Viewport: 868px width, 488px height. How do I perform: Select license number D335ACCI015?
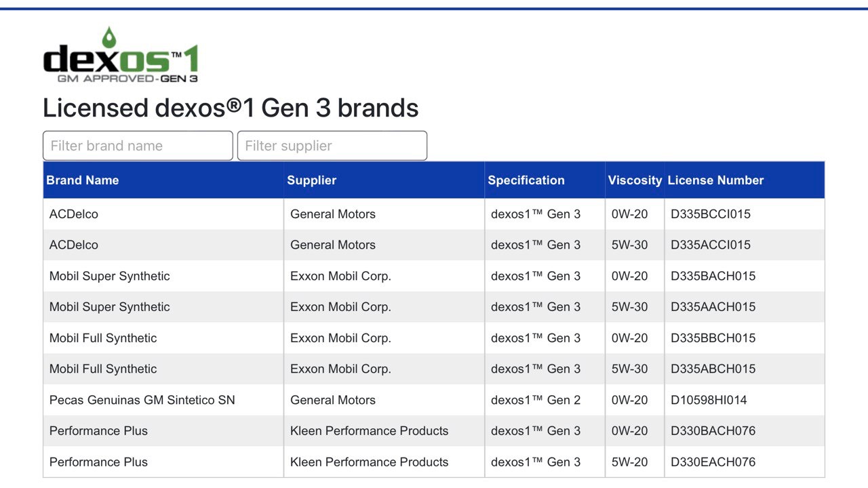(x=711, y=245)
